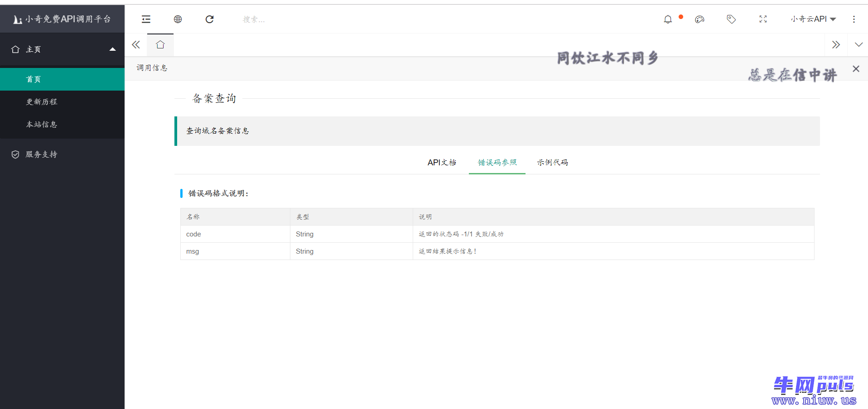Collapse the 主页 sidebar menu
The width and height of the screenshot is (868, 409).
62,49
